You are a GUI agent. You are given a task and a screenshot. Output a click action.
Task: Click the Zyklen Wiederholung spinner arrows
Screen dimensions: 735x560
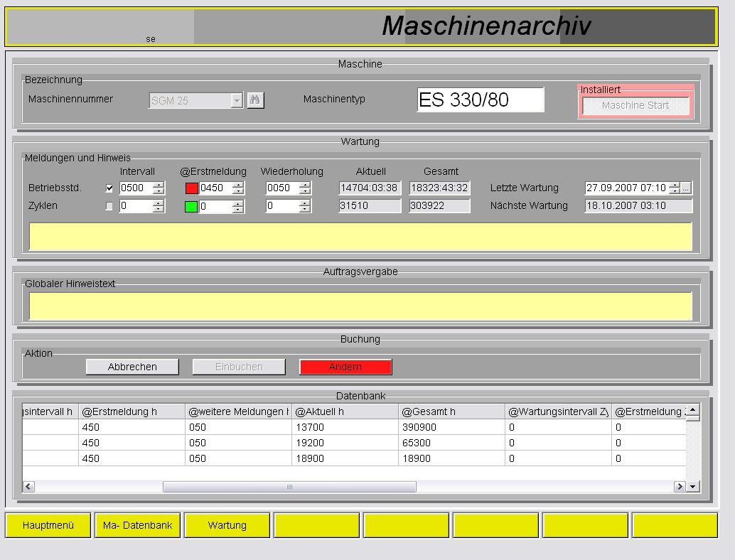(305, 205)
